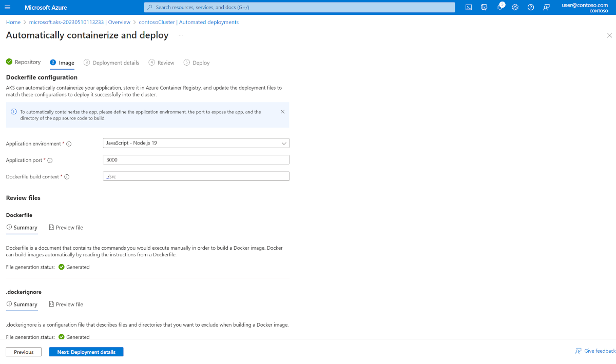Click the Dockerfile build context field
This screenshot has width=616, height=364.
(x=196, y=176)
